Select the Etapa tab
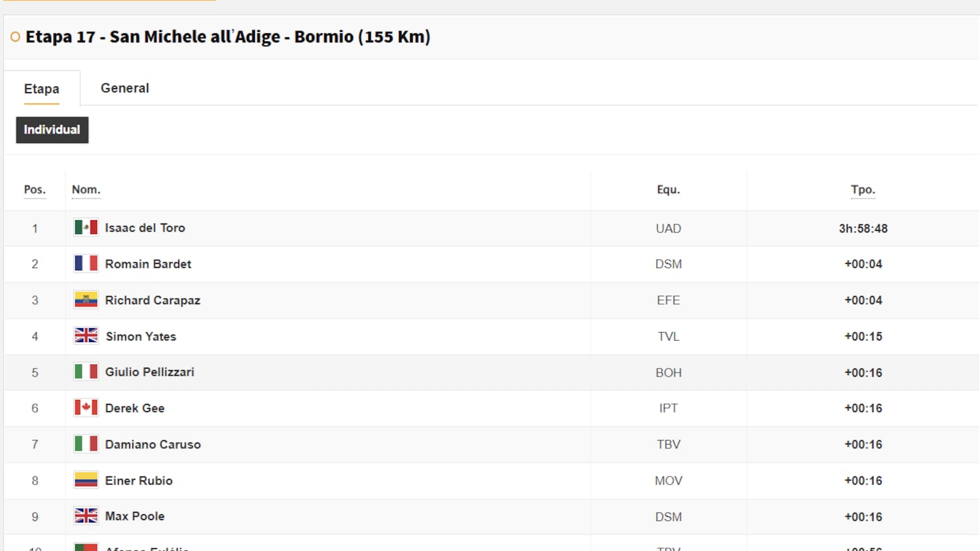The height and width of the screenshot is (551, 980). pyautogui.click(x=41, y=89)
